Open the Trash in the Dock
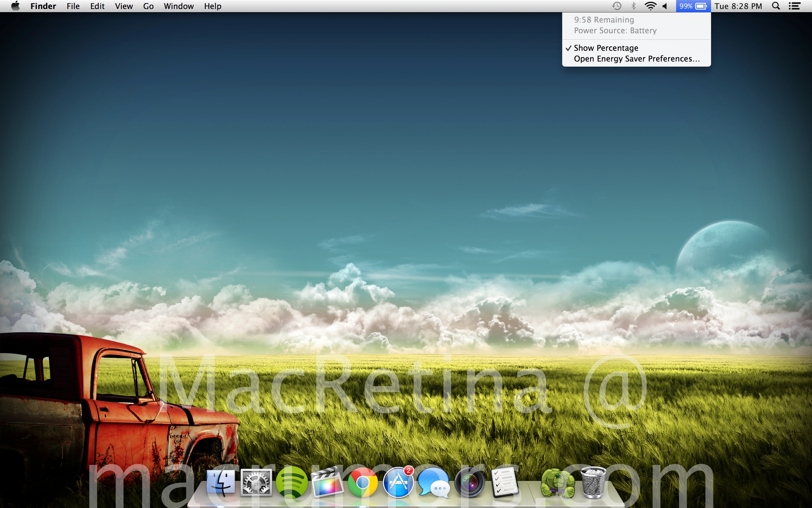 pos(593,483)
